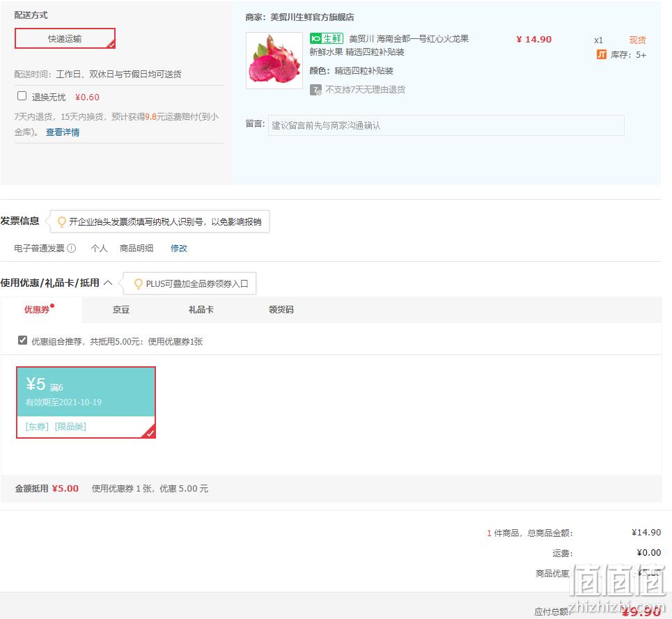Image resolution: width=672 pixels, height=619 pixels.
Task: Click the orange JD stock icon beside 库存
Action: pyautogui.click(x=601, y=54)
